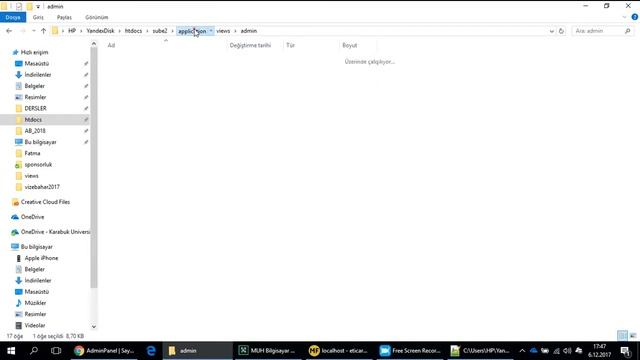Click the search admin input field

(x=598, y=31)
